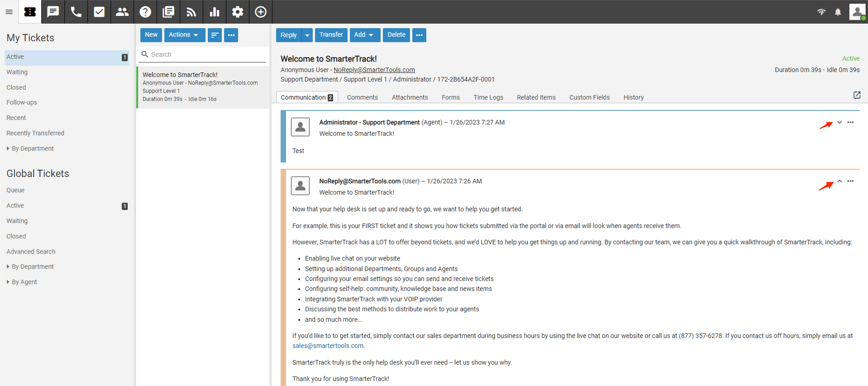Viewport: 868px width, 386px height.
Task: Switch to the History tab
Action: 633,97
